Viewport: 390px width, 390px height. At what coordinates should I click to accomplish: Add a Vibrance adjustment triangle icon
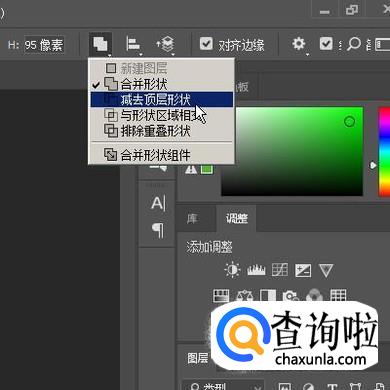(x=326, y=270)
